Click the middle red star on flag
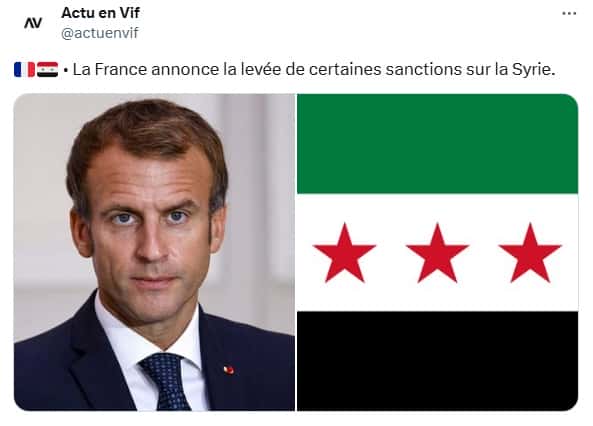The image size is (593, 426). tap(438, 254)
